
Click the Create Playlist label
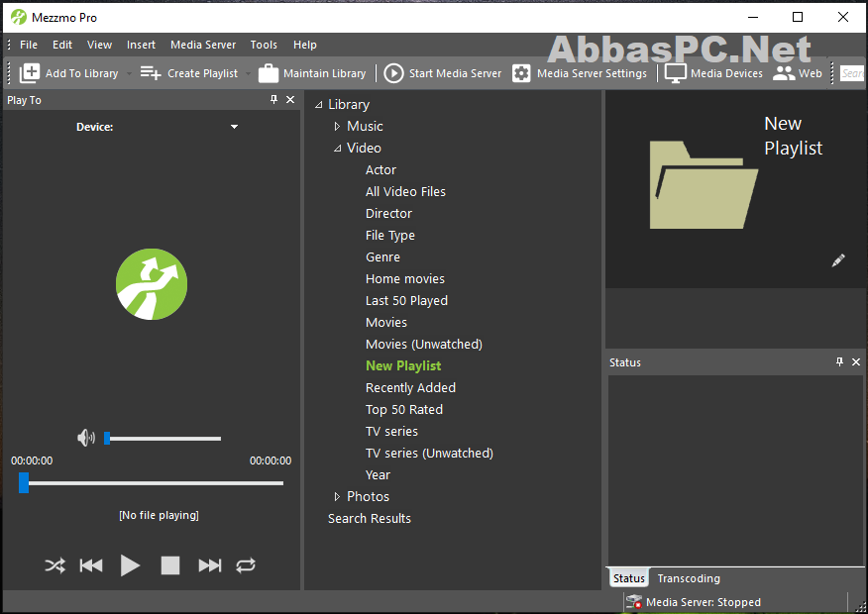[x=202, y=73]
